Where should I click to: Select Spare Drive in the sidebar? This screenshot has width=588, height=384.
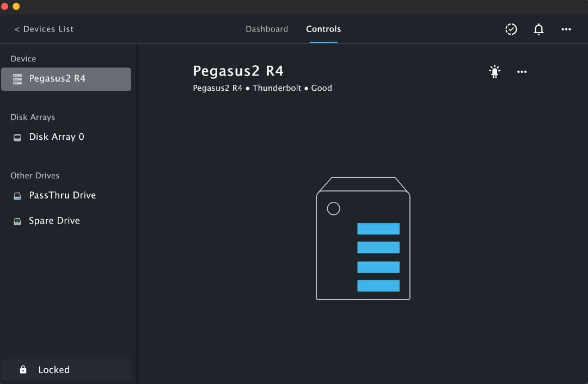54,221
